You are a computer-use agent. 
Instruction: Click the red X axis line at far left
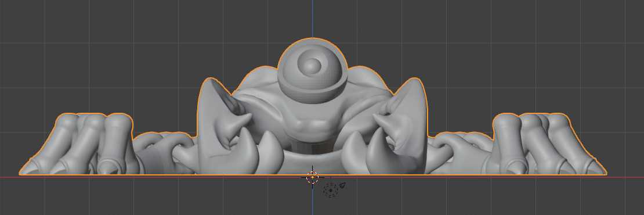point(9,177)
